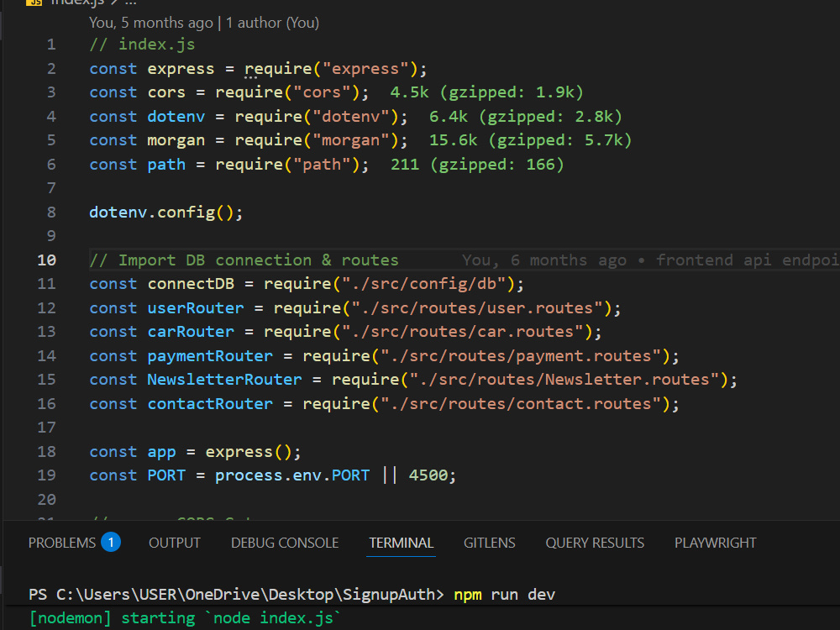Click the cors import size '4.5k (gzipped: 1.9k)'
The width and height of the screenshot is (840, 630).
(486, 92)
